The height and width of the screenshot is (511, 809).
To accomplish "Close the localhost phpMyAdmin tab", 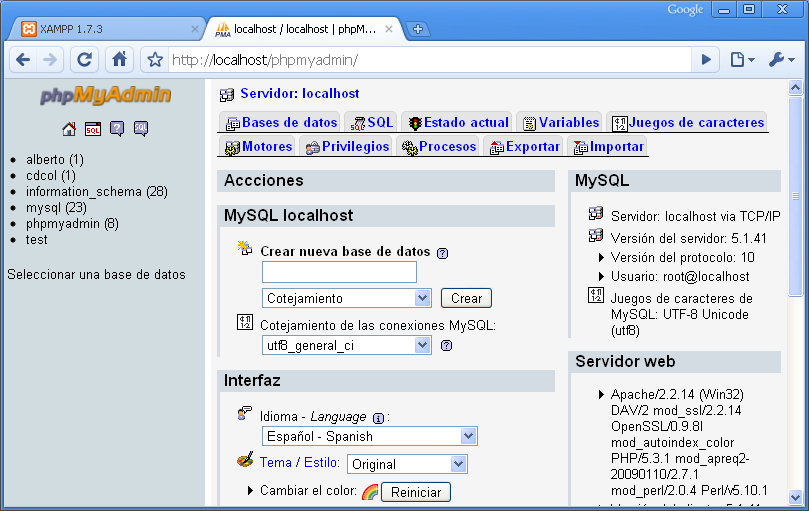I will point(389,29).
